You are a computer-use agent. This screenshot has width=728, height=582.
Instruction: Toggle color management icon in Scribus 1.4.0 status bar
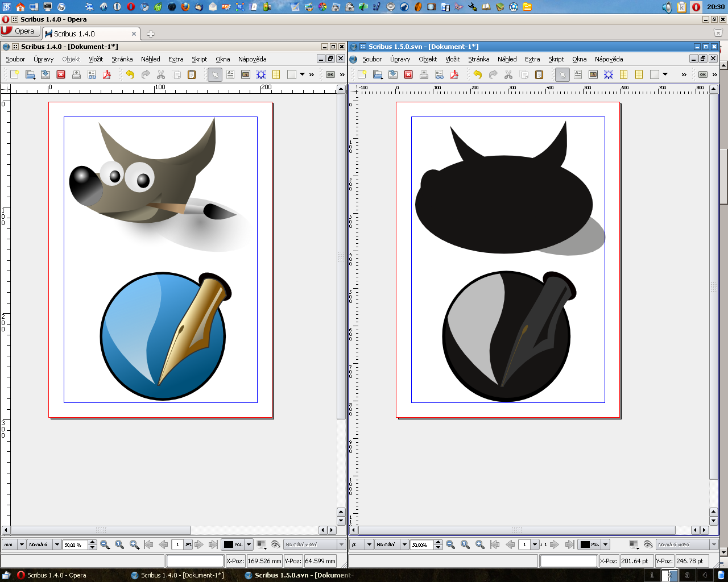[x=262, y=544]
